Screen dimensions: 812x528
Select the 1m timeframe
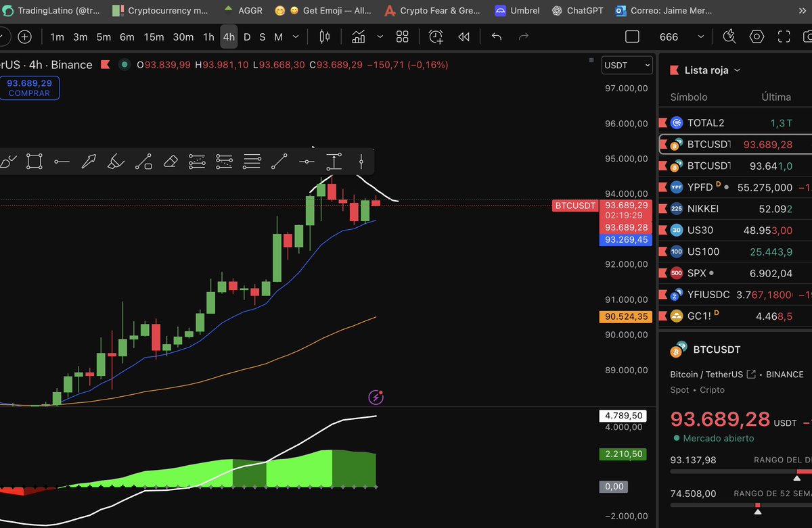point(58,37)
